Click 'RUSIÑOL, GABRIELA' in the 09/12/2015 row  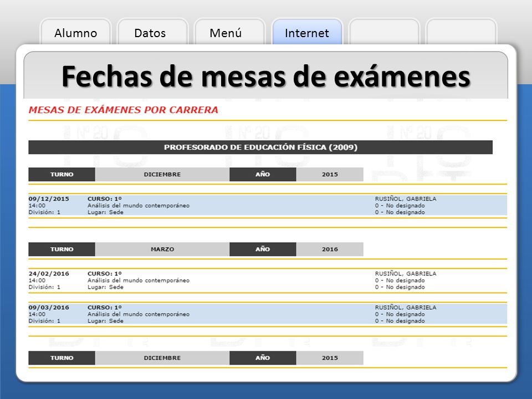406,199
